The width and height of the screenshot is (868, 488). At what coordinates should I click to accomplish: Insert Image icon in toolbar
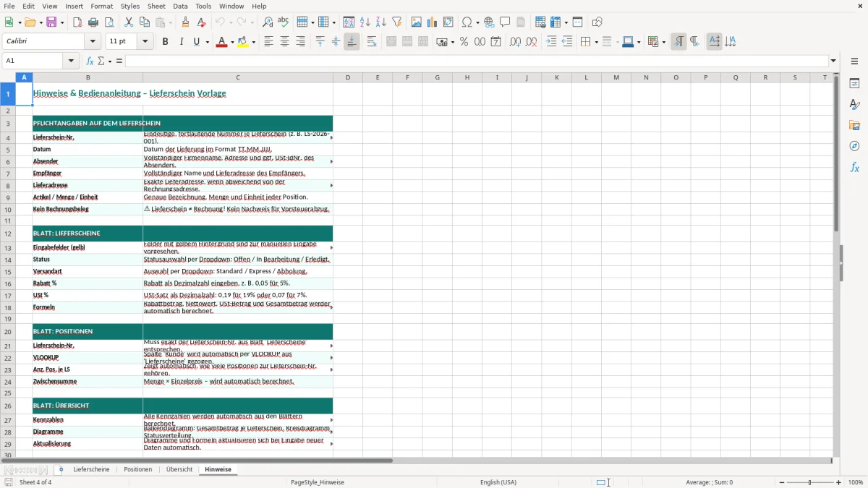click(x=417, y=22)
